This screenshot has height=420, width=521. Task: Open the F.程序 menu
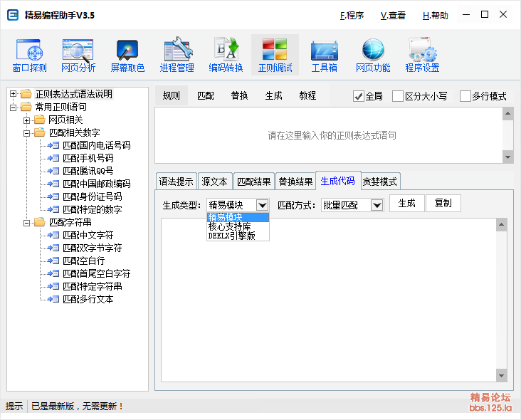pos(352,15)
